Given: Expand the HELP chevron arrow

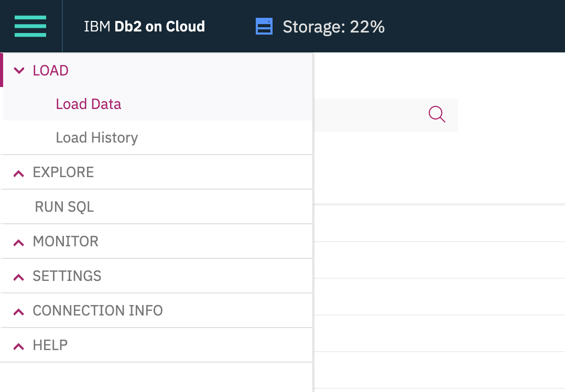Looking at the screenshot, I should (19, 346).
